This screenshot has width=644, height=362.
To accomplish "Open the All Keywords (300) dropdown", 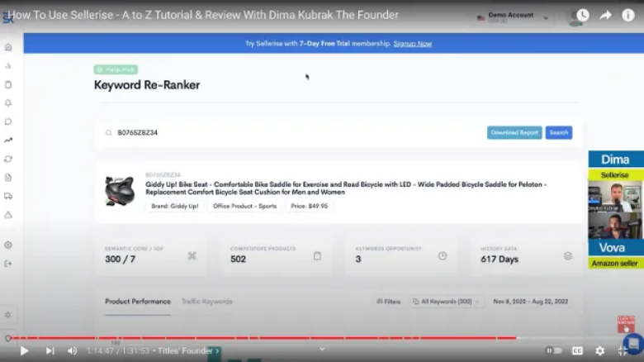I will (x=447, y=302).
